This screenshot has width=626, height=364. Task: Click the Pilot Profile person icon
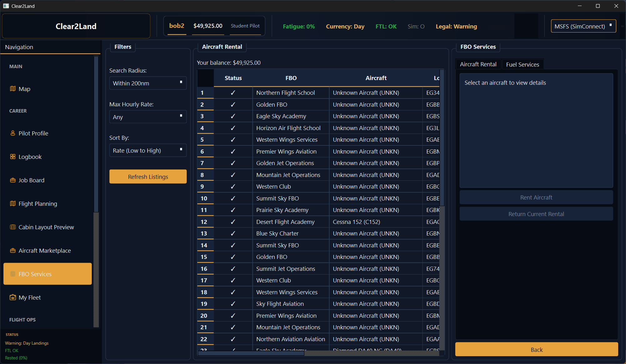[13, 133]
